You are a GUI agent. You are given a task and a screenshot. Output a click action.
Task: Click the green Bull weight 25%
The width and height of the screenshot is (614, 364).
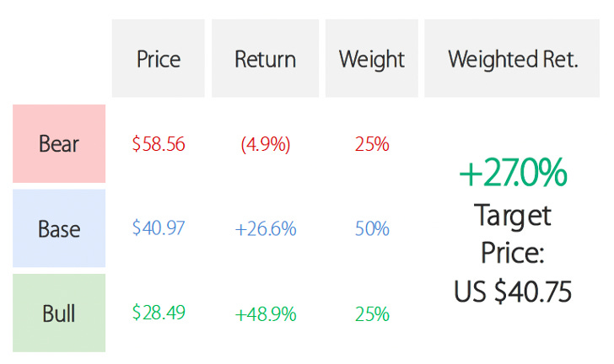pyautogui.click(x=372, y=314)
